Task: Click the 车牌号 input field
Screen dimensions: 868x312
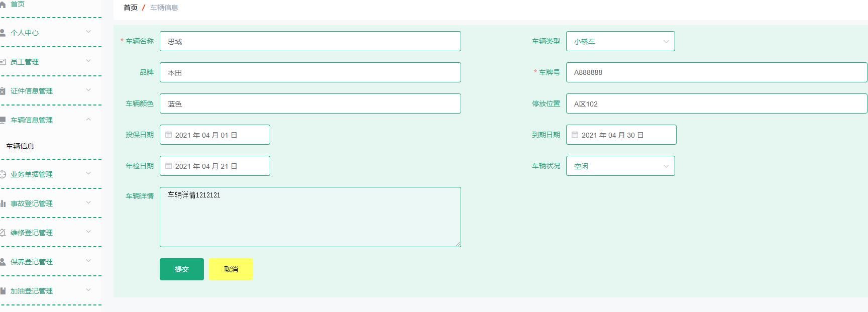Action: coord(716,72)
